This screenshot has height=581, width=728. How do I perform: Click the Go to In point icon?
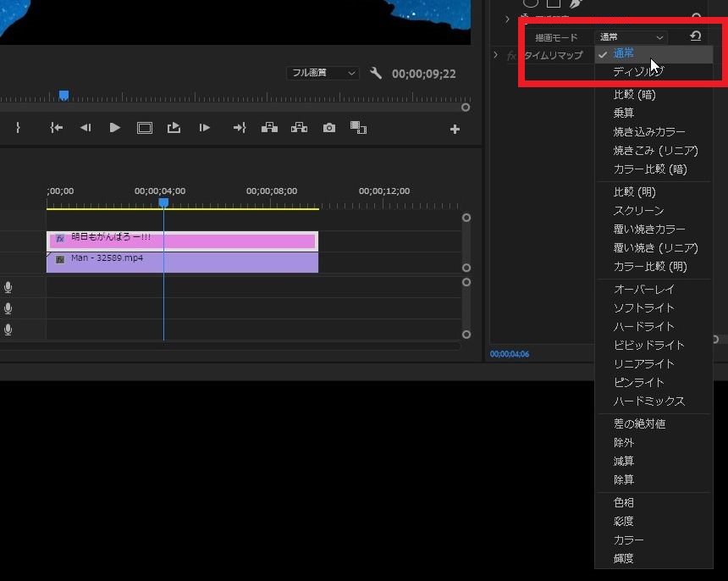pyautogui.click(x=56, y=128)
